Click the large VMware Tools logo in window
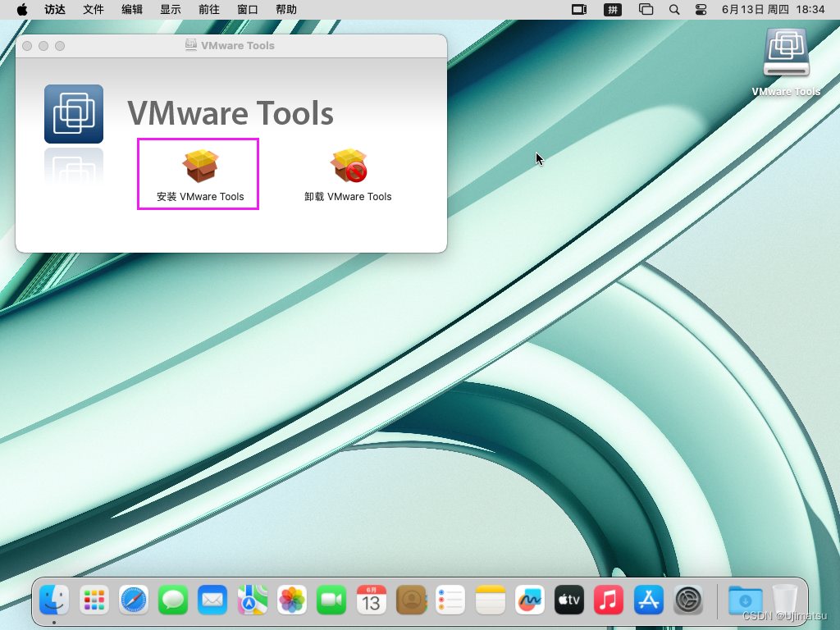Screen dimensions: 840x630 (x=74, y=113)
